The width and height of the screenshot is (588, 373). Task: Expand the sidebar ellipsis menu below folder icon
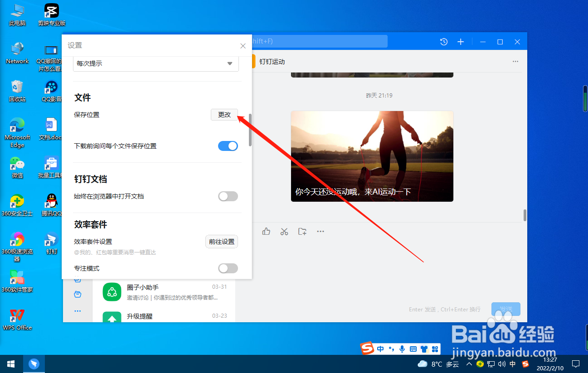(78, 311)
